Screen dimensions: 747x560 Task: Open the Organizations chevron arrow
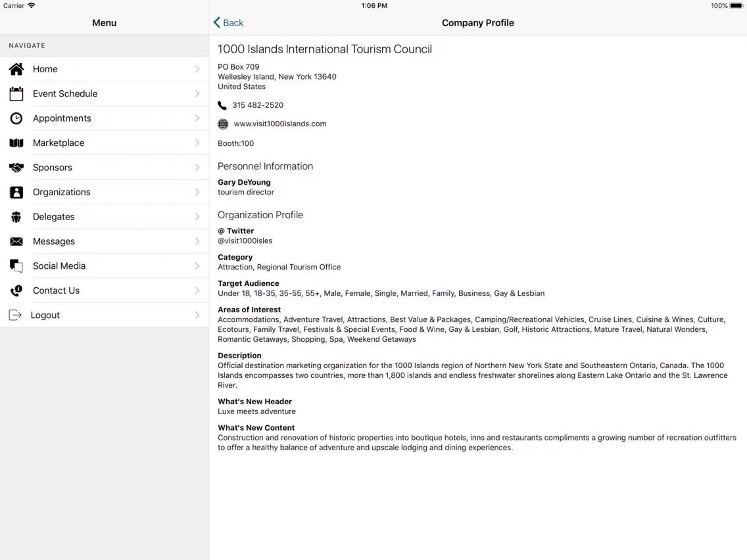click(x=197, y=193)
